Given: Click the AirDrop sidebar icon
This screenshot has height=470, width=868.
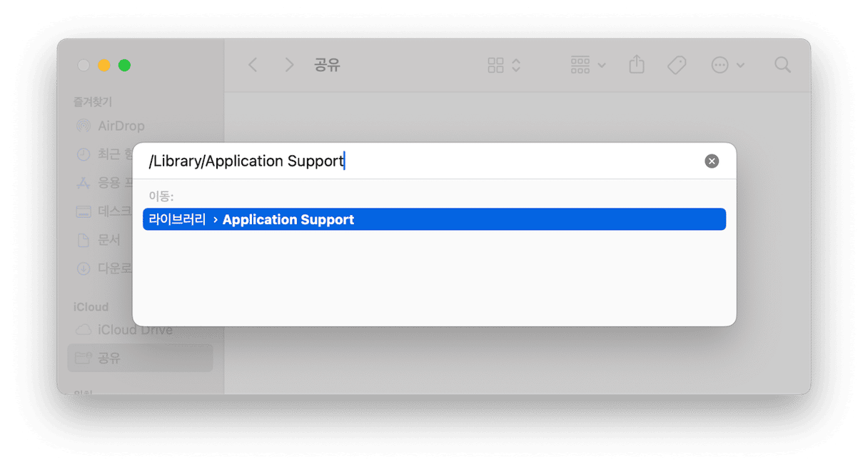Looking at the screenshot, I should pos(84,126).
